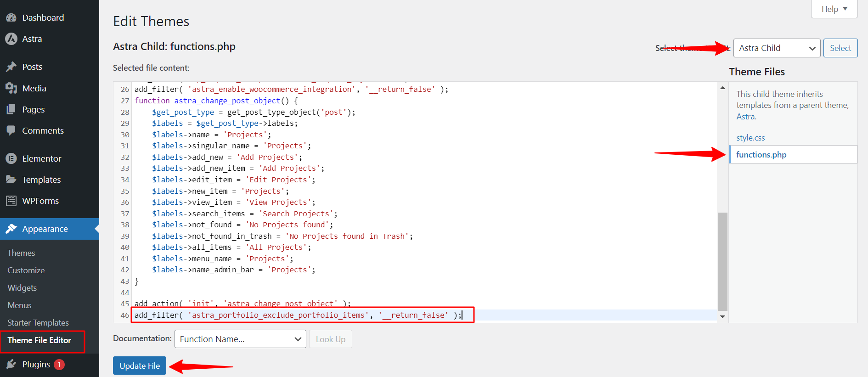Open Comments in sidebar
The image size is (868, 377).
pyautogui.click(x=43, y=130)
